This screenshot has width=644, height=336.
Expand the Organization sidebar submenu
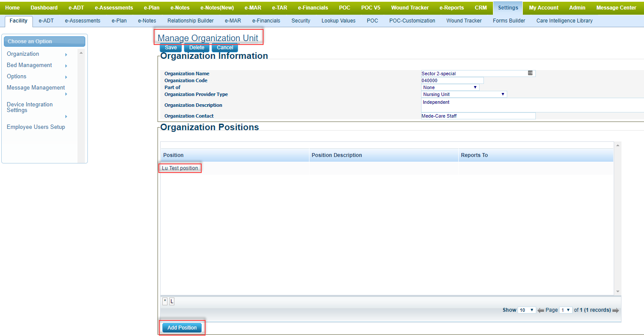coord(66,54)
